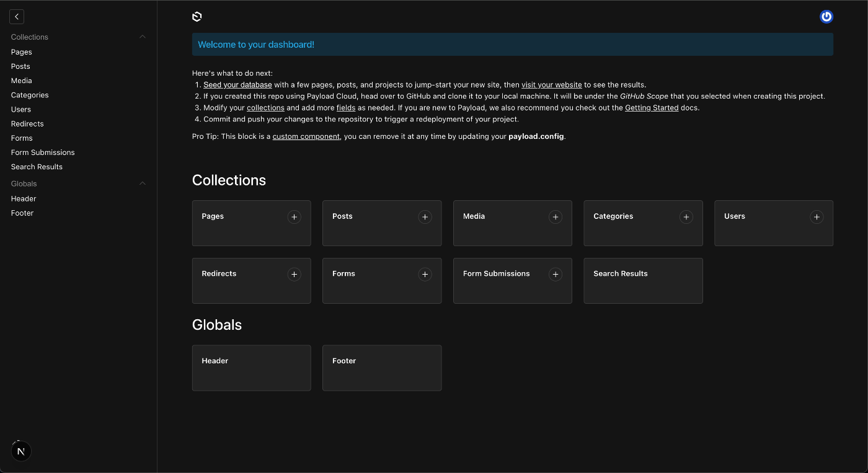Open Header global in the sidebar
Viewport: 868px width, 473px height.
(24, 198)
